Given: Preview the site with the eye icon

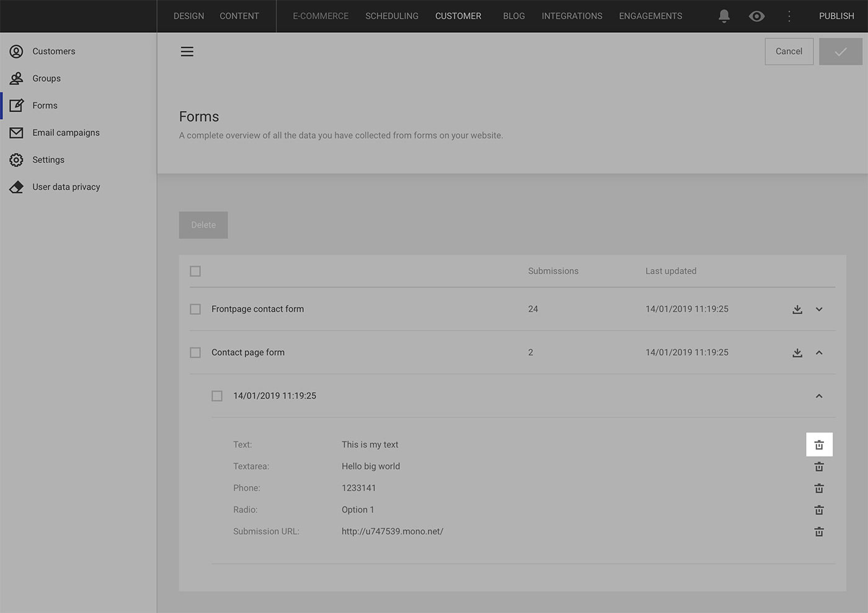Looking at the screenshot, I should coord(756,15).
